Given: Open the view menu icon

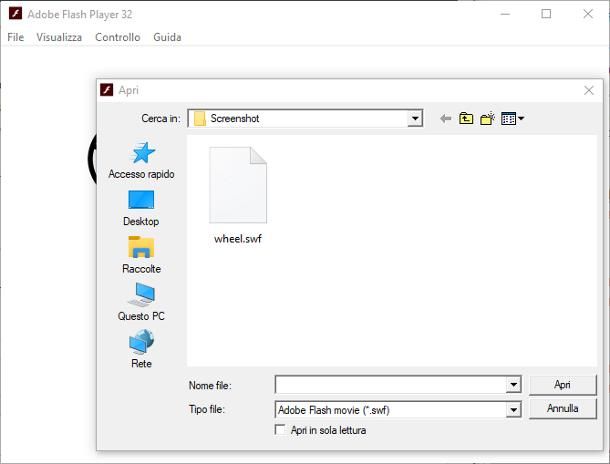Looking at the screenshot, I should click(x=512, y=118).
